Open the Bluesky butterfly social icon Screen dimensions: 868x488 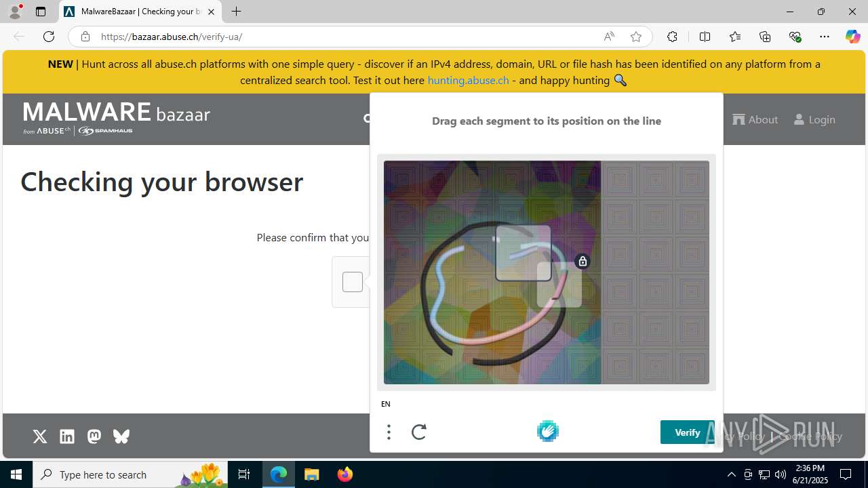(121, 436)
